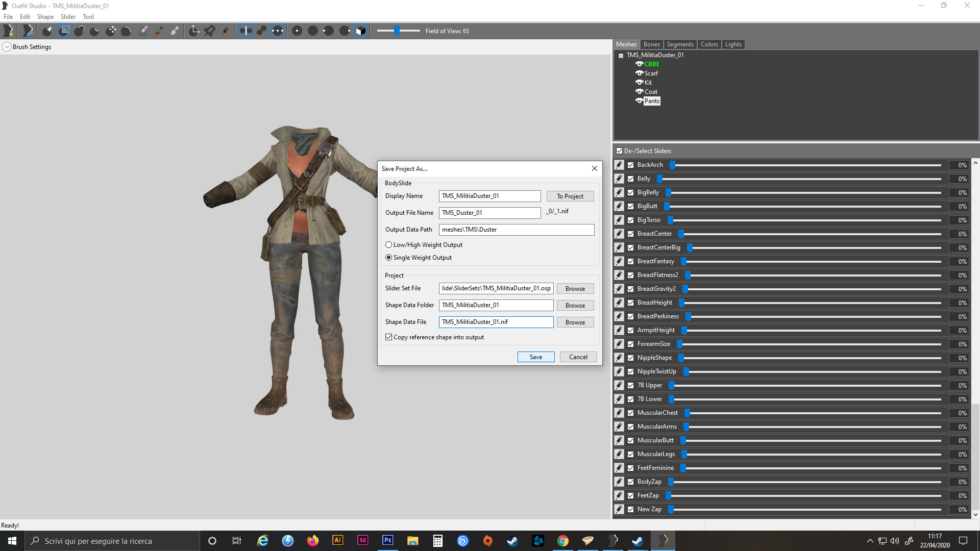
Task: Edit the BackArch slider pencil icon
Action: coord(619,165)
